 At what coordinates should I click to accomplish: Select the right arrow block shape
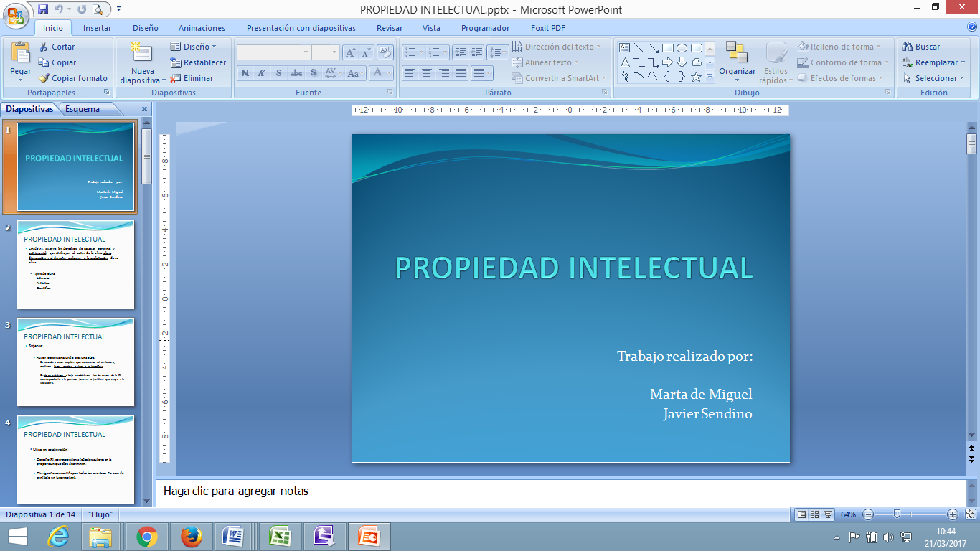pos(667,62)
